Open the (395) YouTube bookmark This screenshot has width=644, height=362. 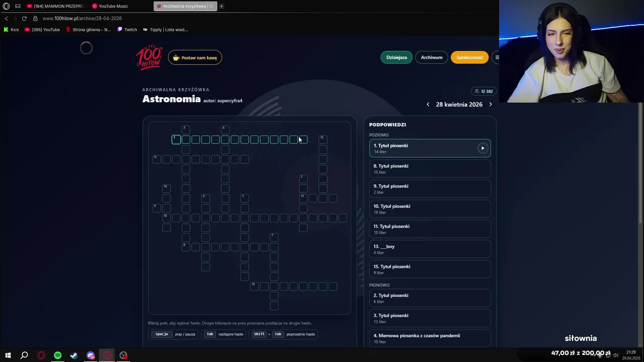coord(42,30)
